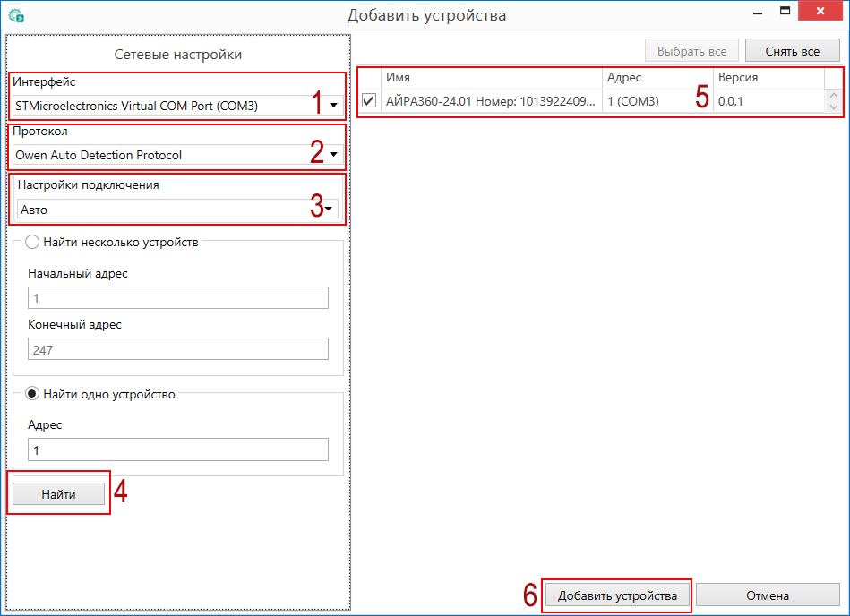
Task: Uncheck the АЙРА360-24.01 device checkbox
Action: click(369, 101)
